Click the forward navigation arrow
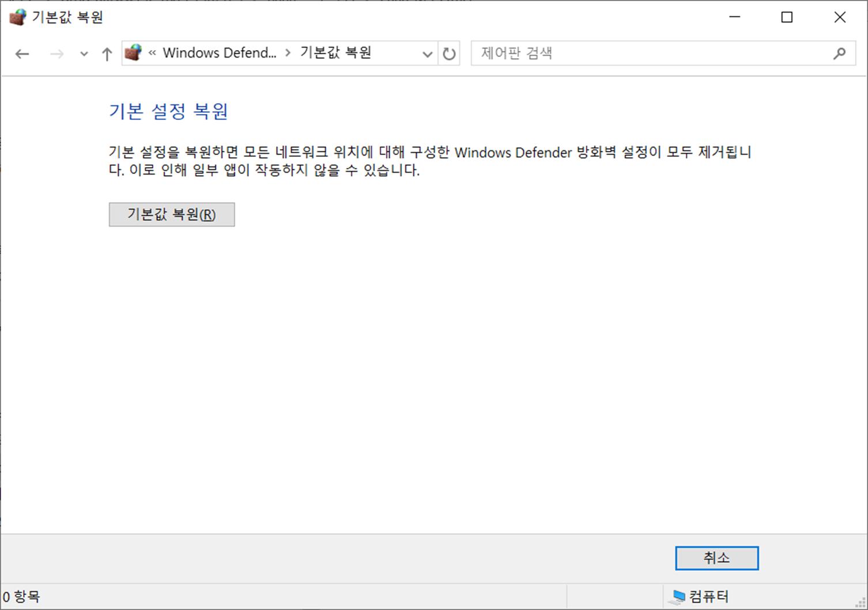 pyautogui.click(x=56, y=54)
